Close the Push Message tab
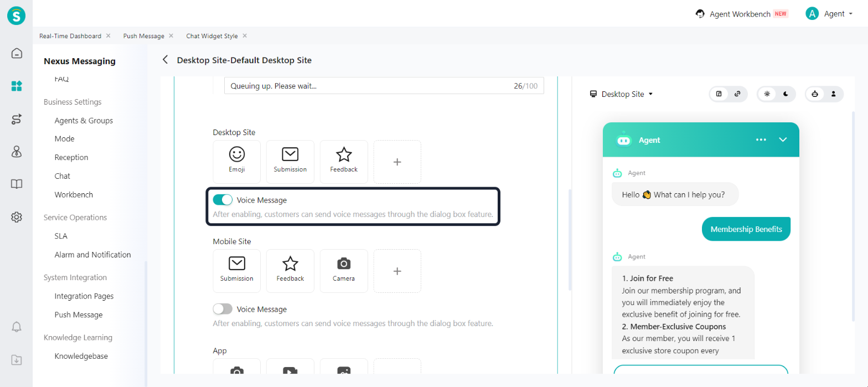The image size is (868, 387). tap(171, 35)
